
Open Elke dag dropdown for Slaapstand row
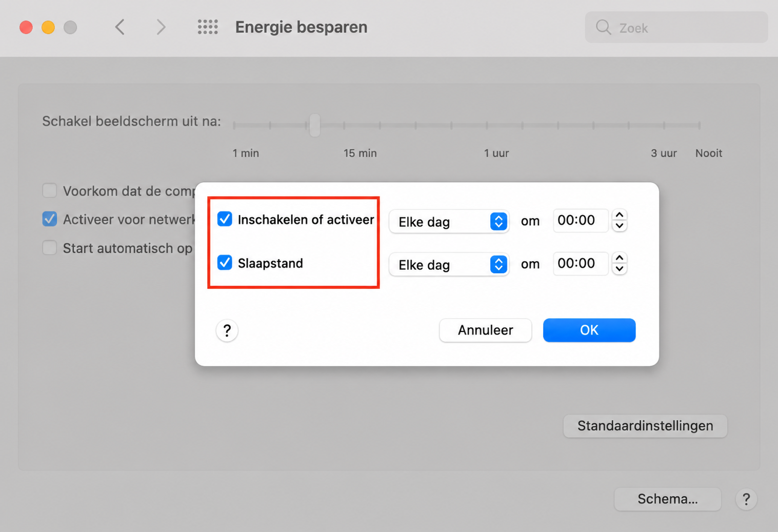pos(449,265)
